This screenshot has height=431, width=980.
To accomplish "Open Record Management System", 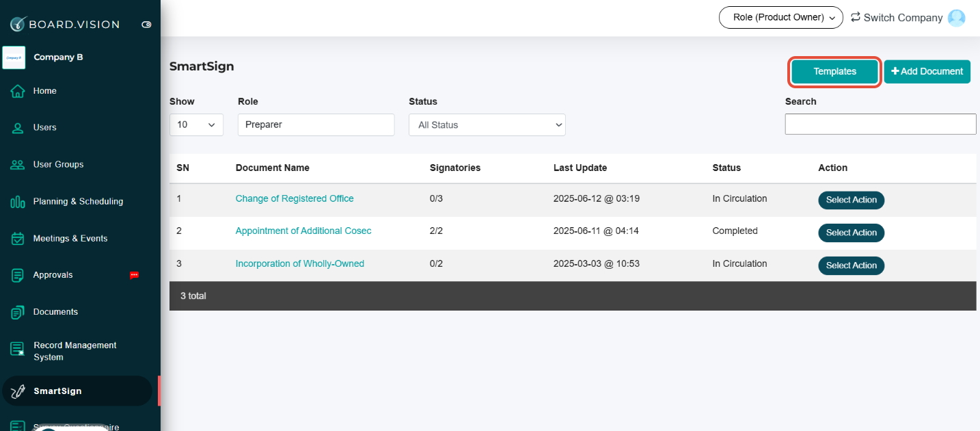I will click(x=75, y=351).
